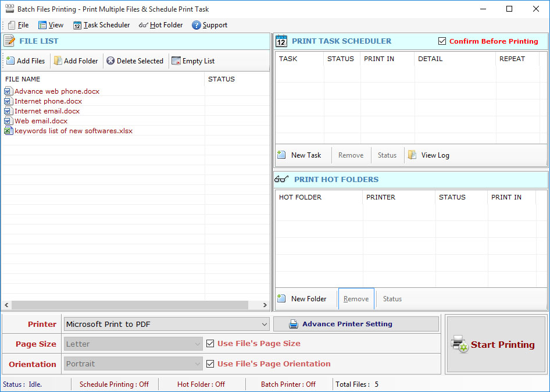Click the Empty List icon

tap(176, 61)
